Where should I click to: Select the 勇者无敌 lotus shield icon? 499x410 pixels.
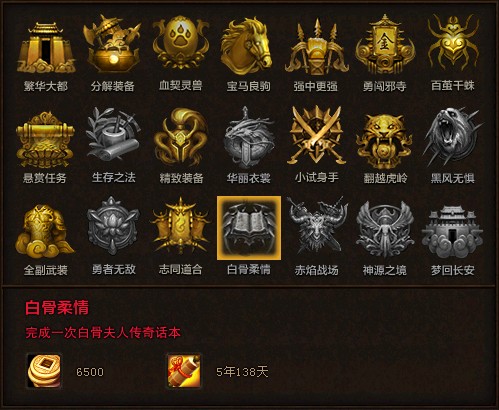[113, 226]
